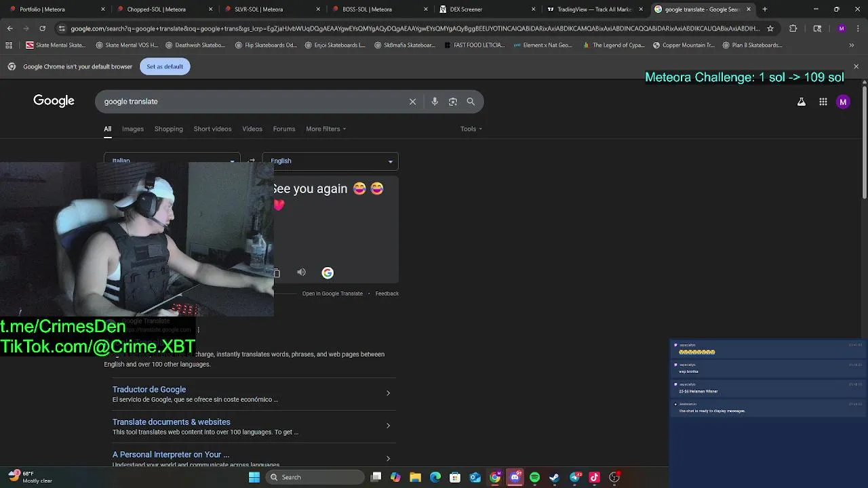The height and width of the screenshot is (488, 868).
Task: Open Telegram from the taskbar
Action: (574, 477)
